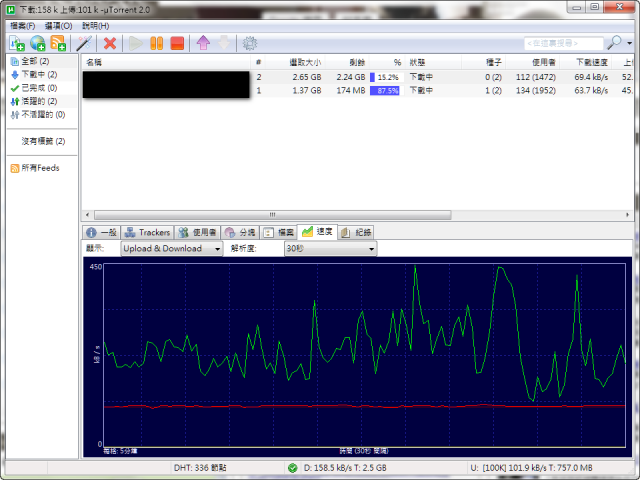Open the 30秒 resolution dropdown
Image resolution: width=640 pixels, height=480 pixels.
pos(331,249)
